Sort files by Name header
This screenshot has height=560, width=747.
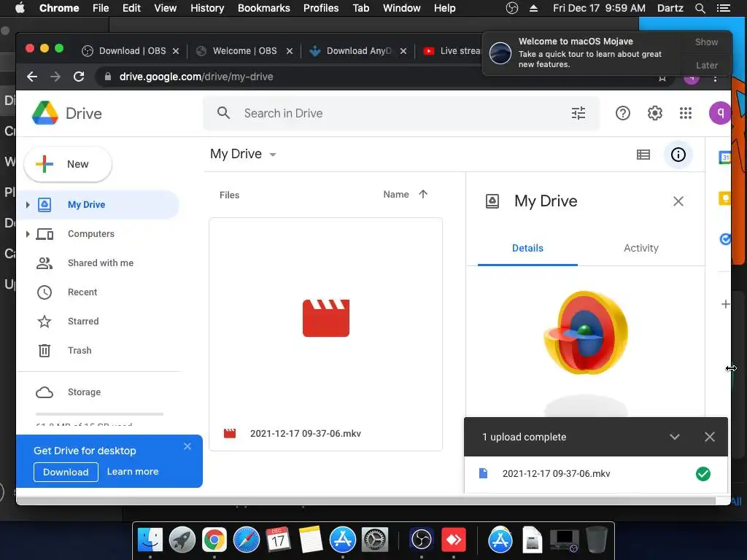(396, 194)
